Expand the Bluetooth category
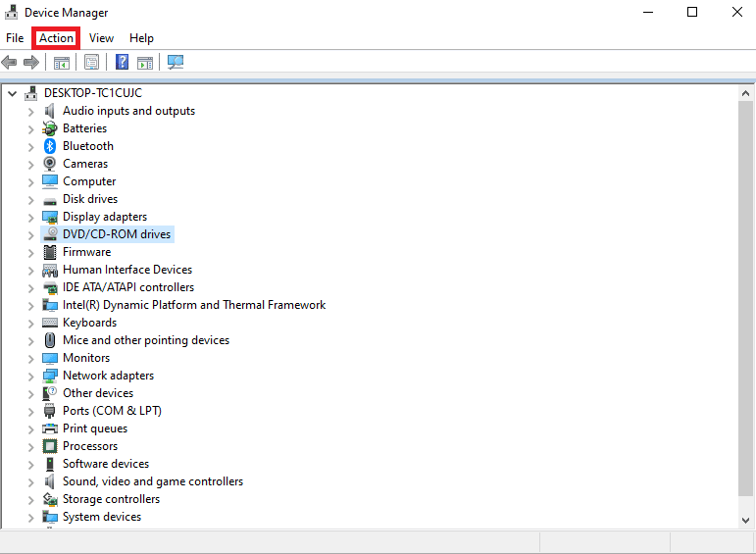Image resolution: width=756 pixels, height=554 pixels. tap(30, 147)
